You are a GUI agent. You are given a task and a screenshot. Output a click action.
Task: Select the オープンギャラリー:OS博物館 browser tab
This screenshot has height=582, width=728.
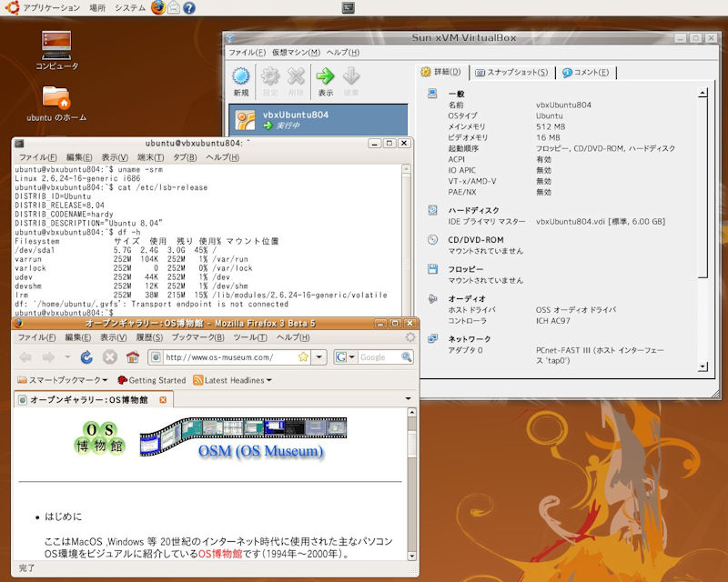point(93,399)
